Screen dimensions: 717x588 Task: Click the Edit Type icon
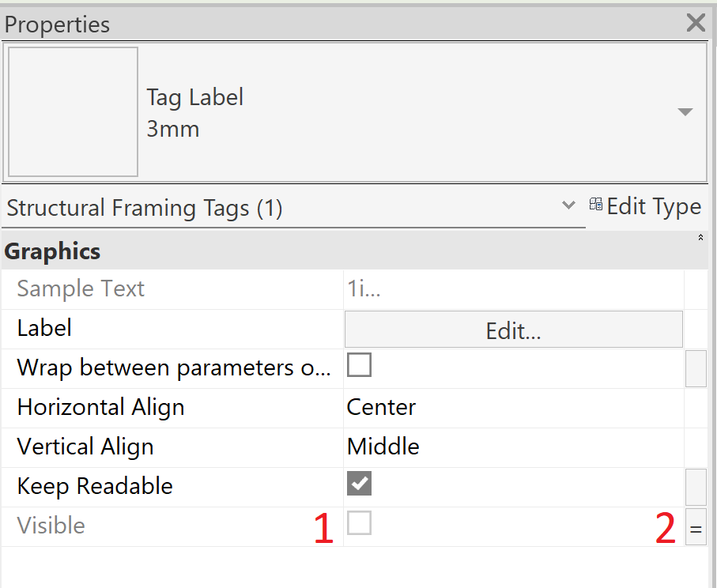[596, 204]
